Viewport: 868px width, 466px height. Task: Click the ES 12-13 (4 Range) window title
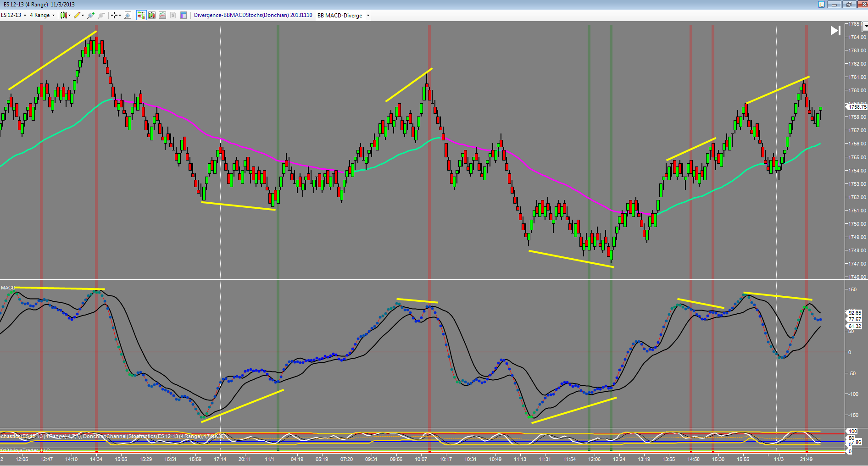tap(38, 5)
